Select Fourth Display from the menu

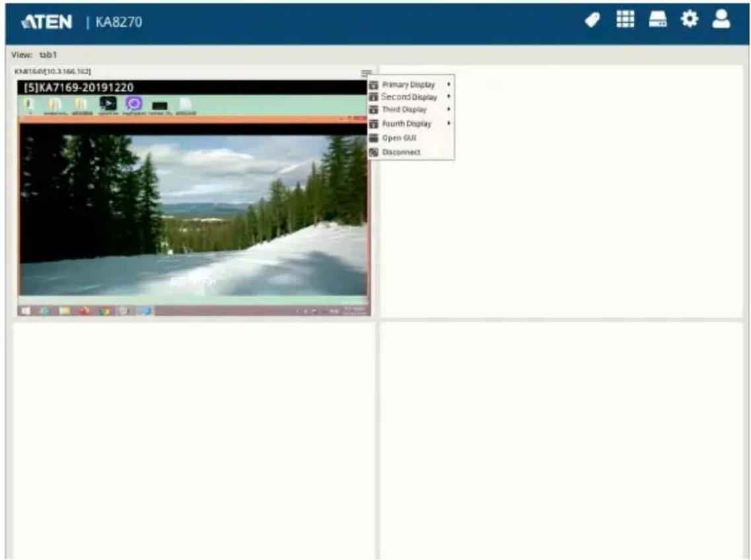pyautogui.click(x=407, y=123)
